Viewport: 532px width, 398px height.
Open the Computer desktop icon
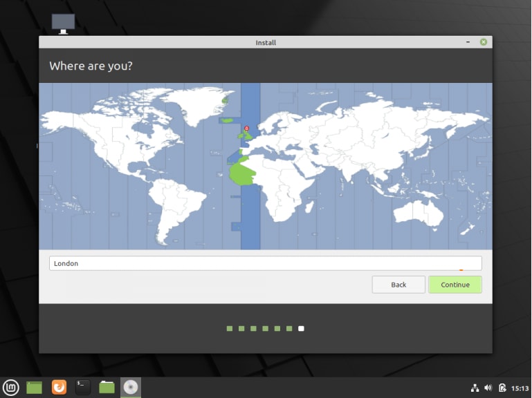coord(63,23)
